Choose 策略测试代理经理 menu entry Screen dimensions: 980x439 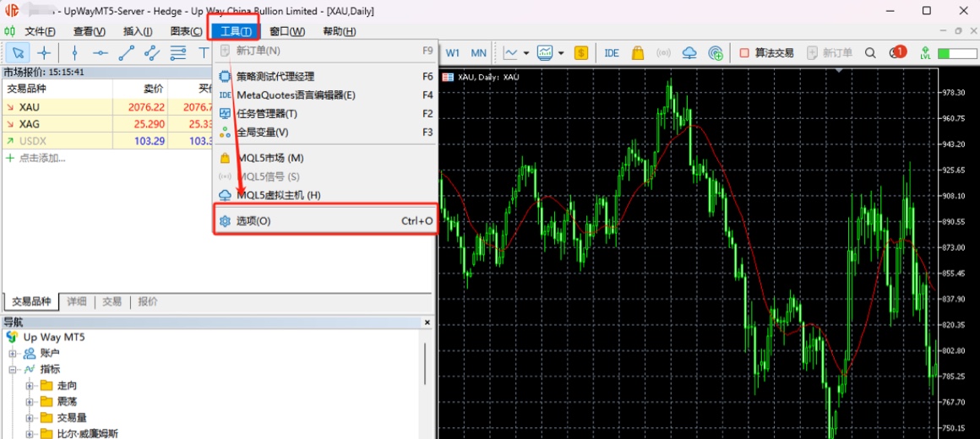325,76
